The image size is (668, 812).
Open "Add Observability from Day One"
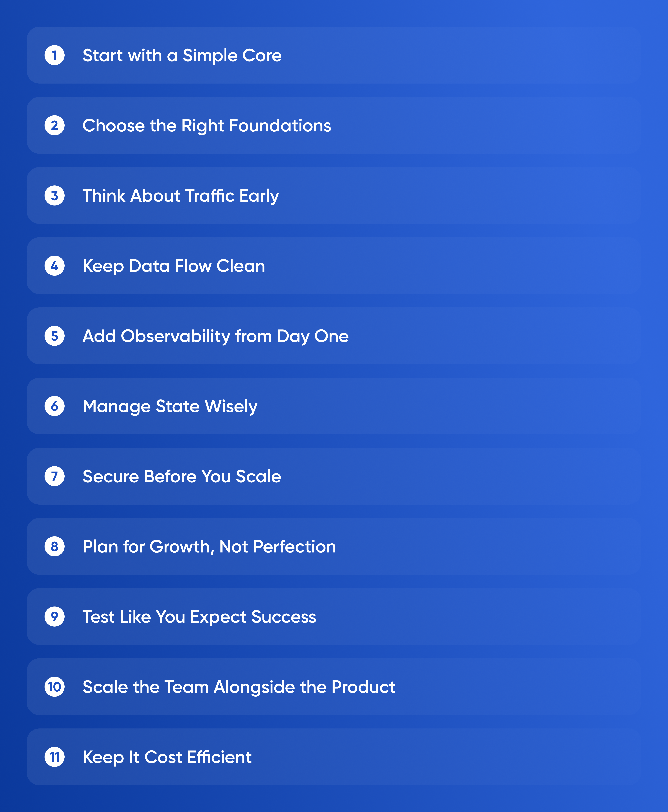(215, 336)
